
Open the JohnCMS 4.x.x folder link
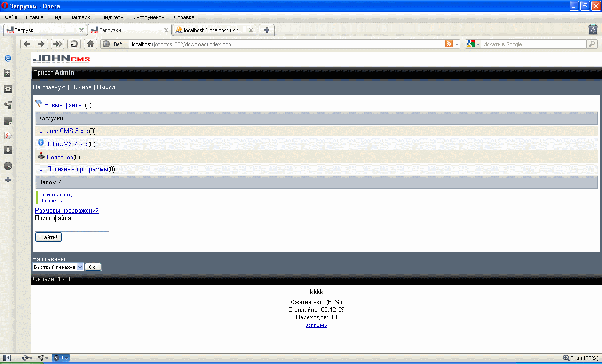pos(67,144)
